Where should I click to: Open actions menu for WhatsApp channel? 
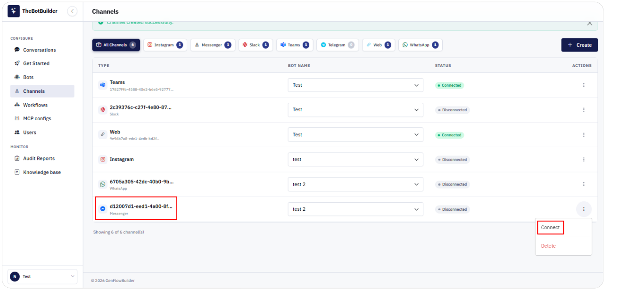[584, 184]
